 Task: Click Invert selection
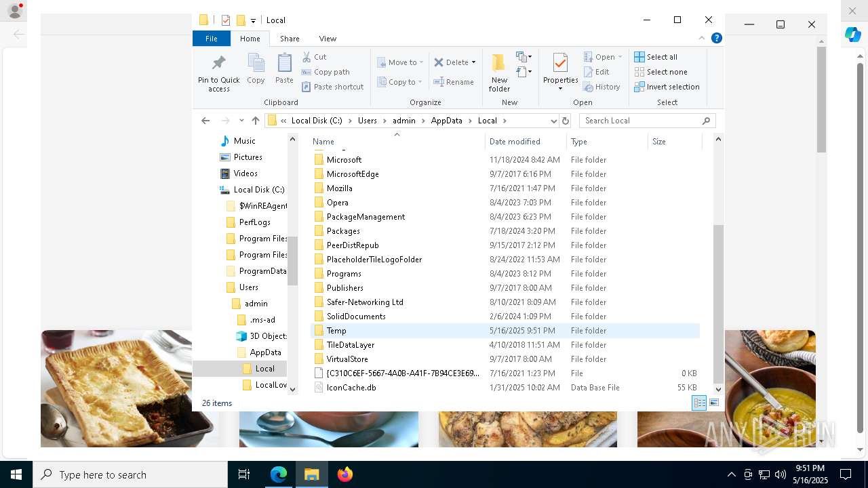click(667, 87)
